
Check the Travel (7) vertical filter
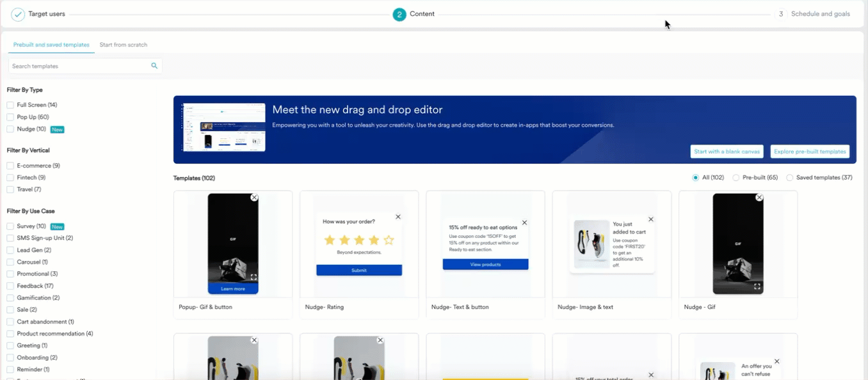[10, 189]
